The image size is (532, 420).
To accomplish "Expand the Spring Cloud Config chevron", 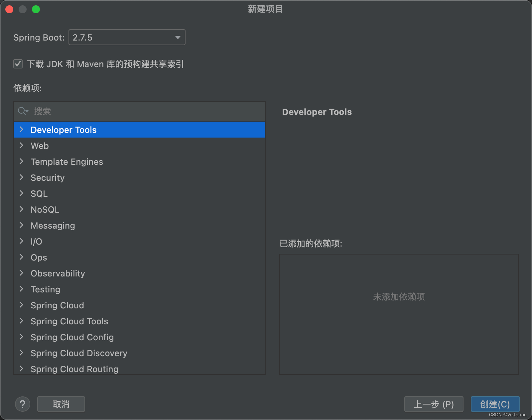I will pyautogui.click(x=22, y=337).
